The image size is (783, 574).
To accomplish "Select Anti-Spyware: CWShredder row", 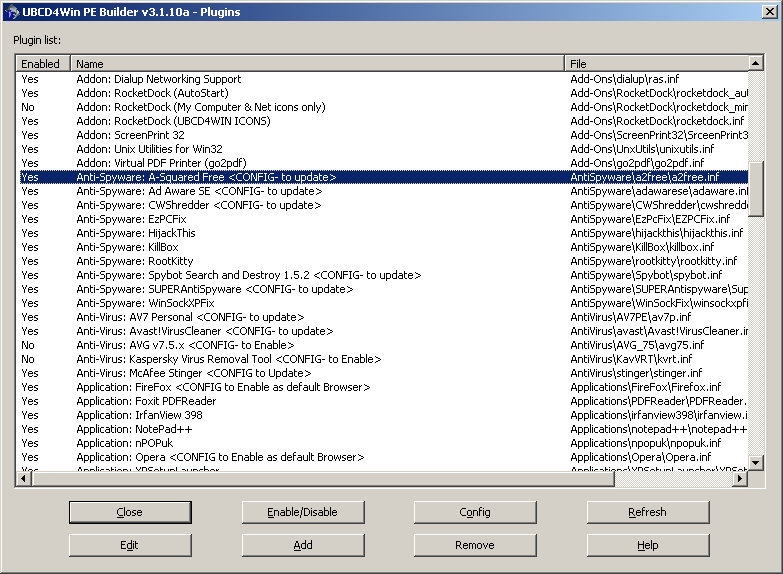I will point(384,205).
